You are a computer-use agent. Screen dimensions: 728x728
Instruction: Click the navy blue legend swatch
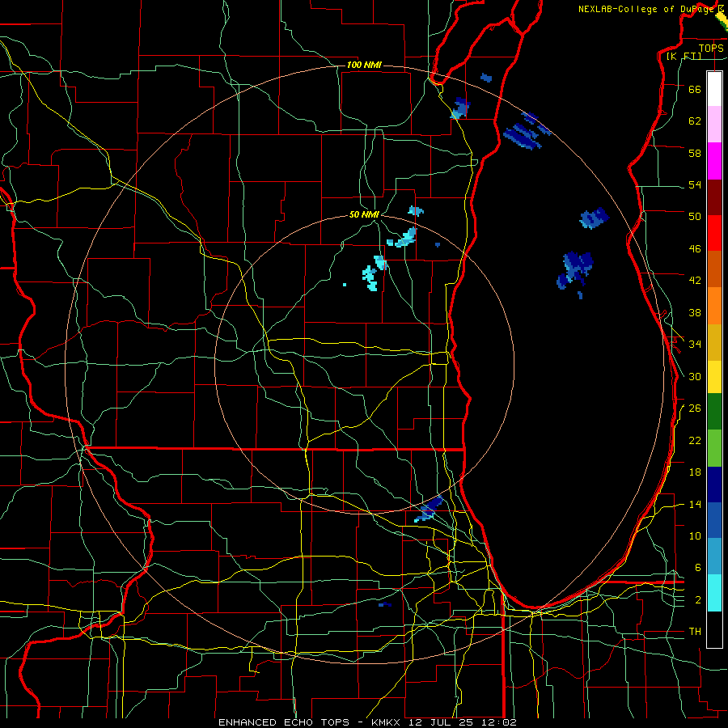point(714,485)
